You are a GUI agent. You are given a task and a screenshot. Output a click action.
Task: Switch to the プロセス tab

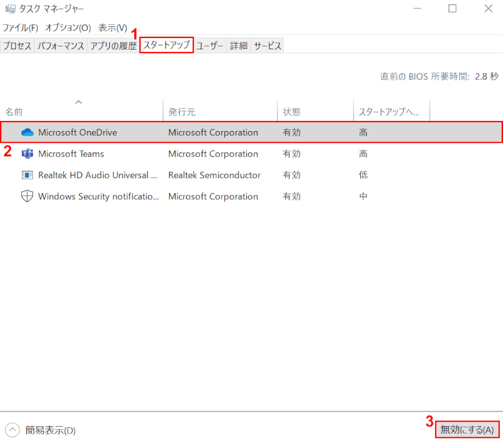click(x=17, y=46)
